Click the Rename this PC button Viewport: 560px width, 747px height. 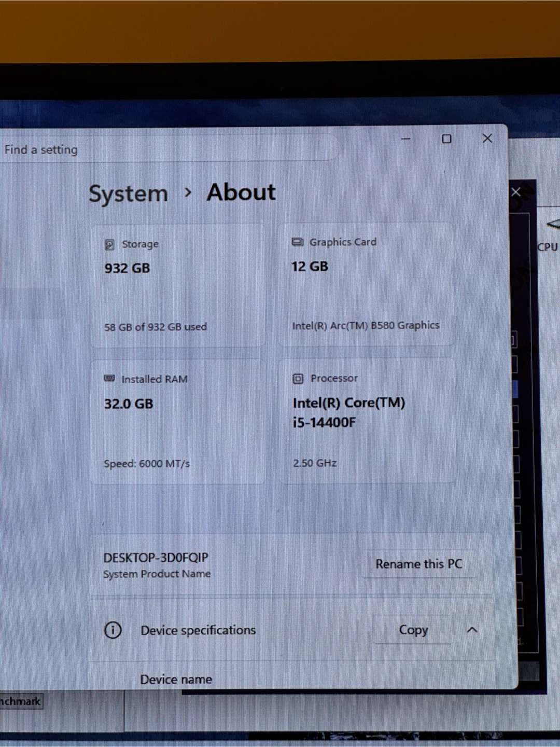[418, 564]
